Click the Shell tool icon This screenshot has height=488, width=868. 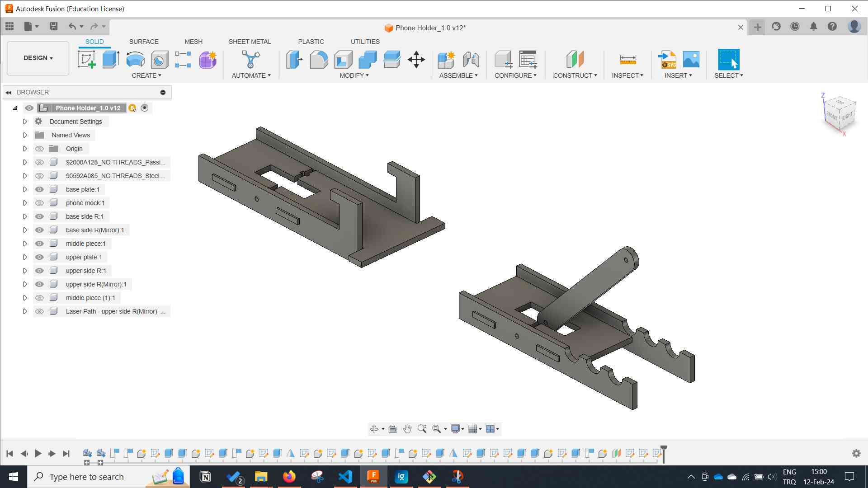coord(343,60)
